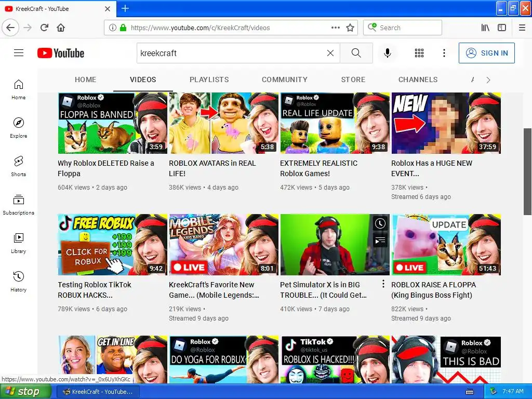
Task: Open the YouTube apps grid
Action: [x=419, y=53]
